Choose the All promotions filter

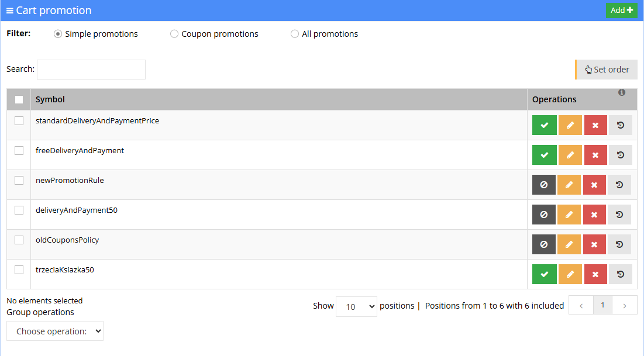[294, 34]
